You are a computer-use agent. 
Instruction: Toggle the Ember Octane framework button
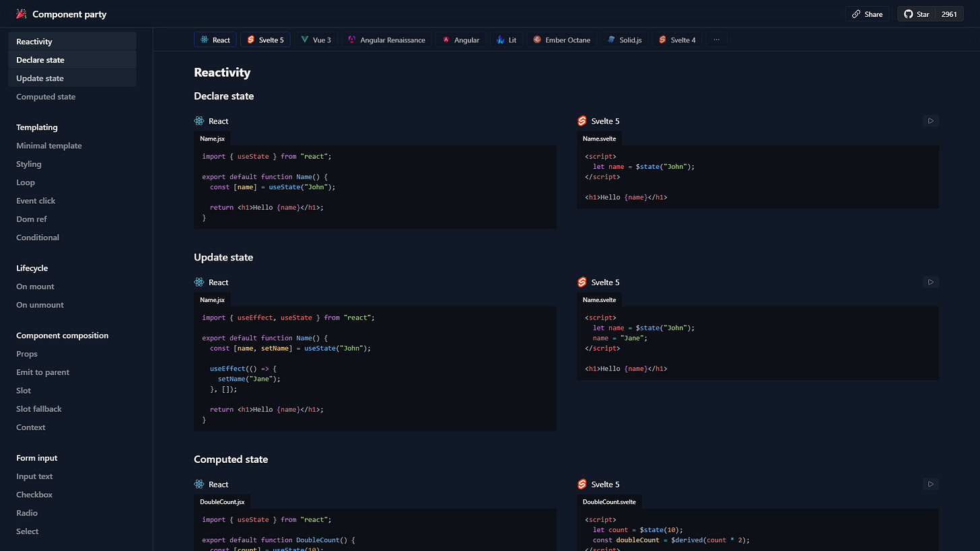pyautogui.click(x=561, y=40)
